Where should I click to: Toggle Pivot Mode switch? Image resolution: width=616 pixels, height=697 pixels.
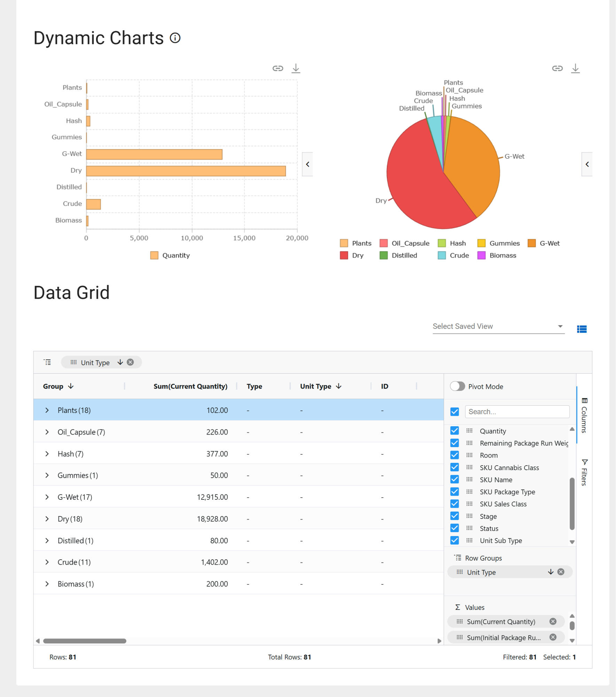coord(457,386)
